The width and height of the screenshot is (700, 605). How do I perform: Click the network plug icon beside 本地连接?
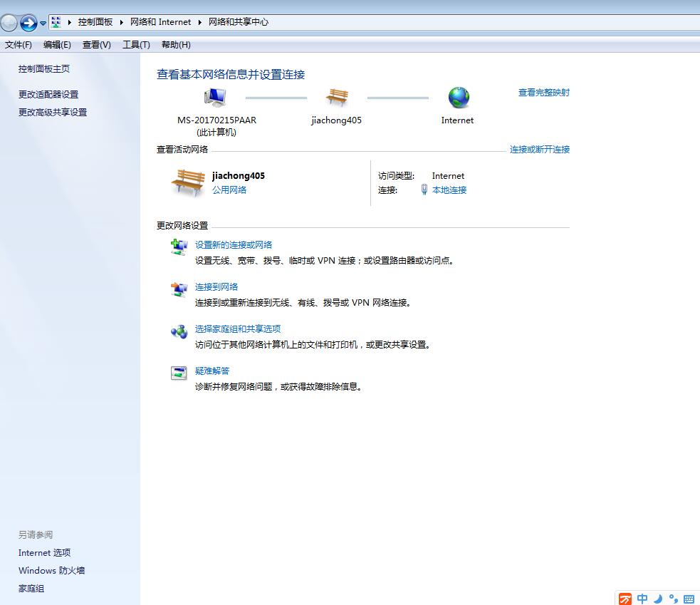[424, 190]
